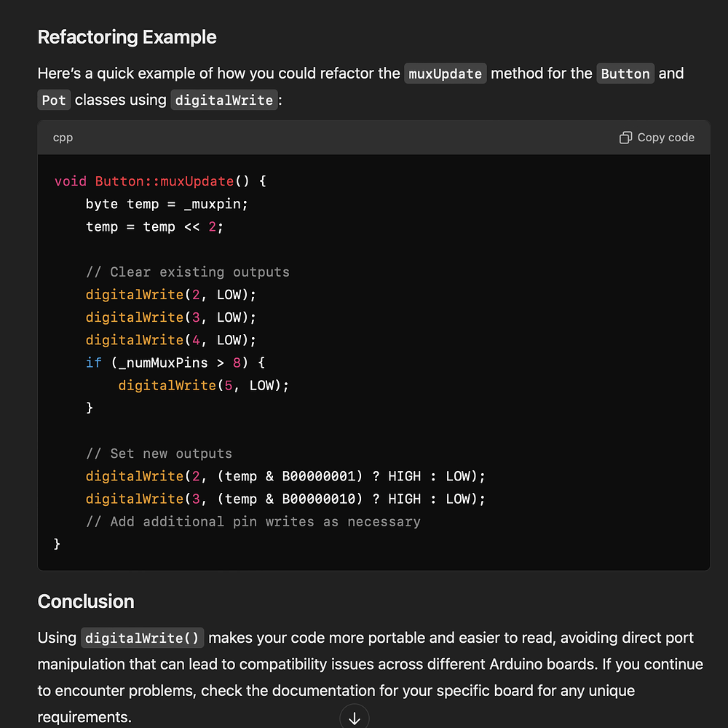Select the Button inline code chip
The height and width of the screenshot is (728, 728).
(x=625, y=74)
